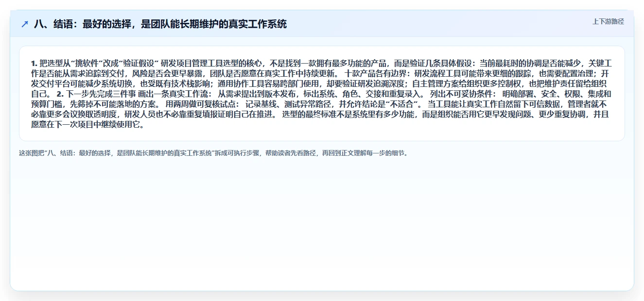644x301 pixels.
Task: Click the caption beginning 这张图把
Action: pyautogui.click(x=214, y=153)
